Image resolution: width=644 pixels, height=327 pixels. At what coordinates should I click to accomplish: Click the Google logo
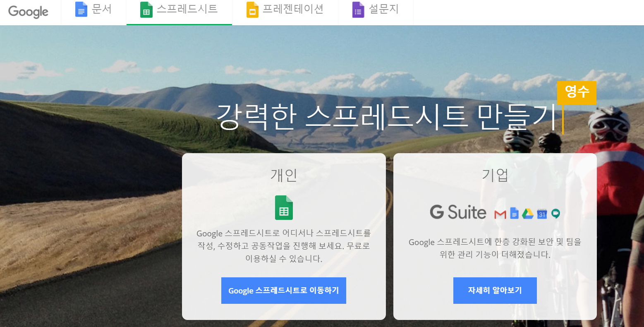28,12
